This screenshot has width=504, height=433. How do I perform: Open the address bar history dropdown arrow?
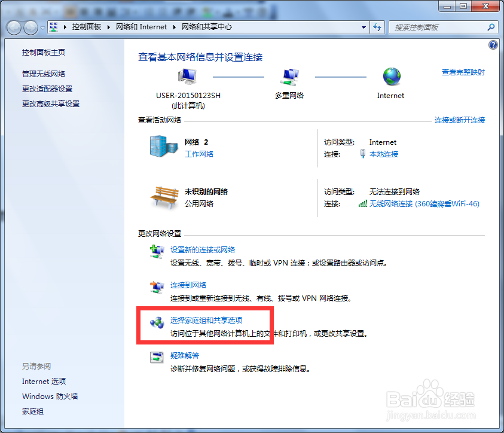(x=363, y=27)
